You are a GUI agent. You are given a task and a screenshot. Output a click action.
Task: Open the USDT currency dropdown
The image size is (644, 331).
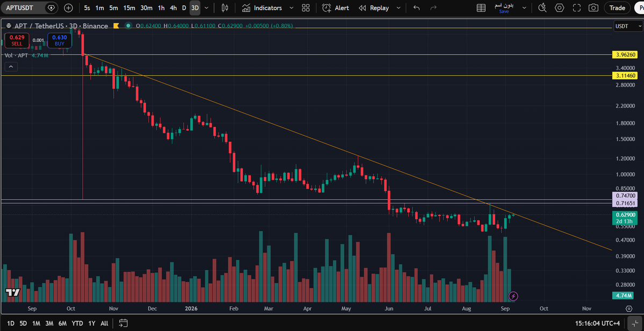click(x=627, y=26)
